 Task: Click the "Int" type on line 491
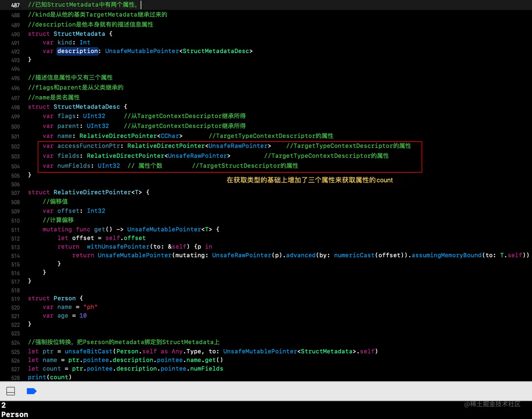[x=85, y=42]
